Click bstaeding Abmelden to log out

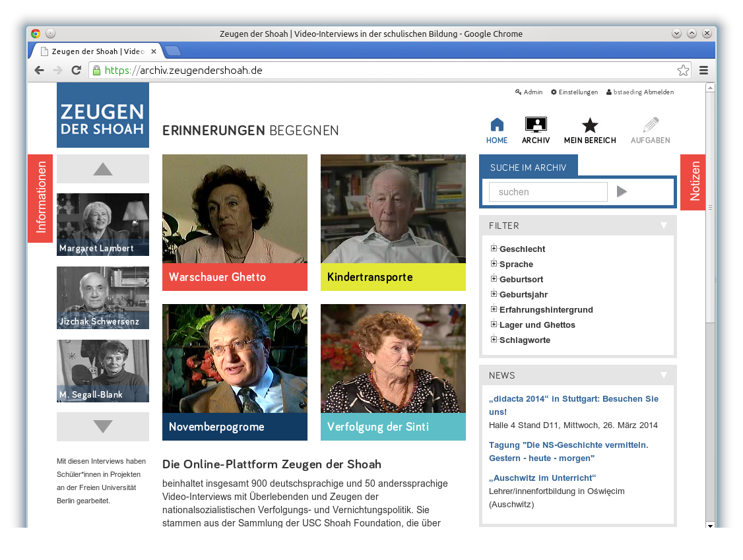click(x=639, y=92)
